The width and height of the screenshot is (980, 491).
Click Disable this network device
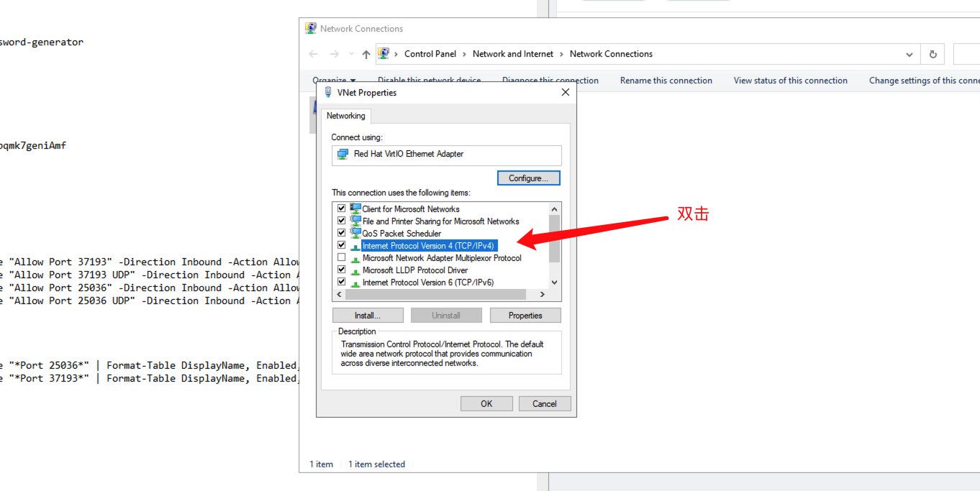[x=429, y=81]
